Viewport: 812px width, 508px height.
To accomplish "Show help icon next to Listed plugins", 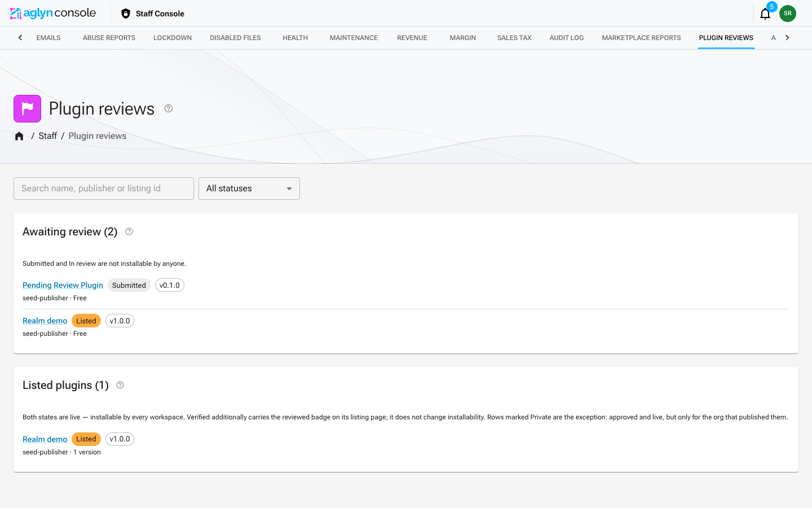I will (120, 385).
